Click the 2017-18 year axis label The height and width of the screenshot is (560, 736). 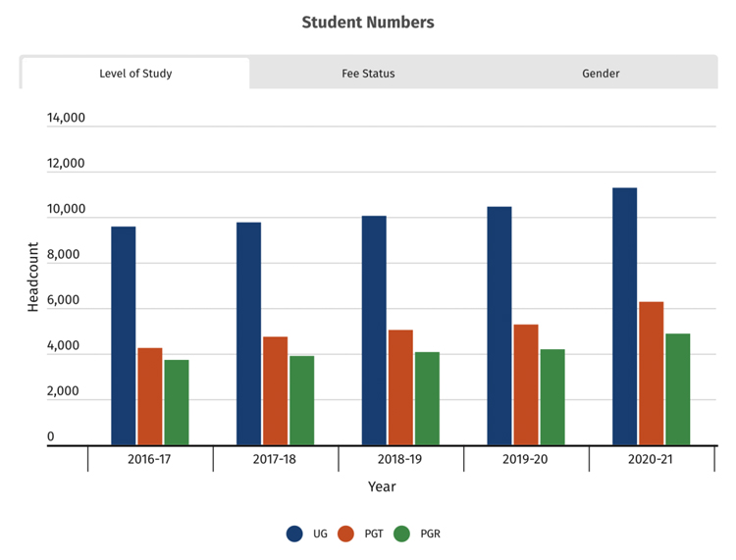coord(275,459)
